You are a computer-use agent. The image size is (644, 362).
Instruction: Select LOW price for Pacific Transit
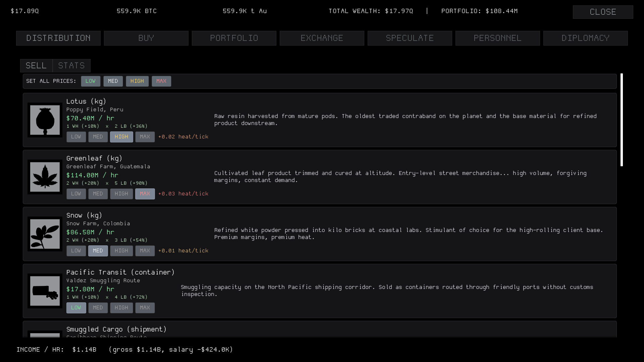[x=76, y=308]
